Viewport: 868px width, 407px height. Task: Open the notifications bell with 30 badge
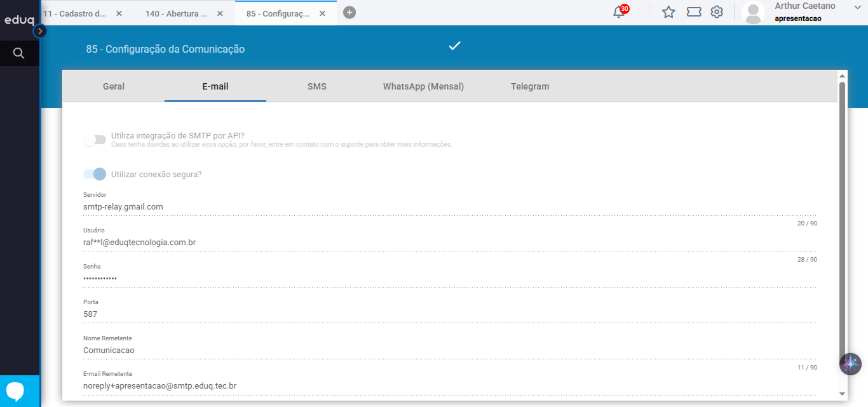pos(620,11)
